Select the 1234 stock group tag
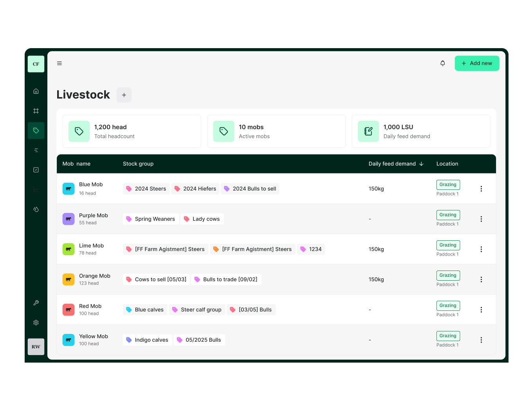The height and width of the screenshot is (411, 532). point(311,249)
